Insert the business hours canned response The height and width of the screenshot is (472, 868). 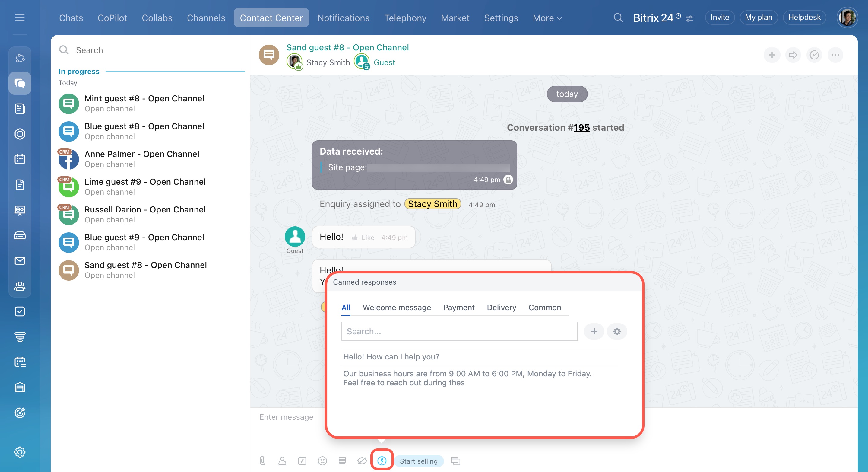coord(480,378)
